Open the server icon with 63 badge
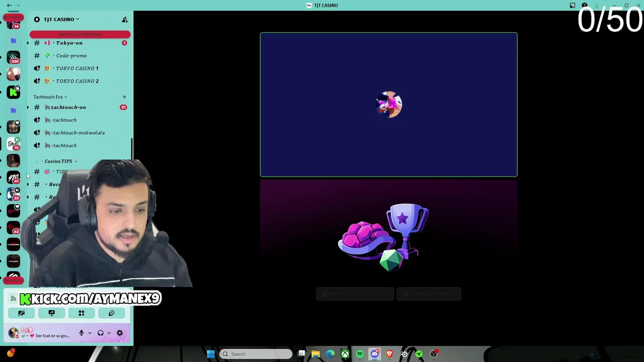This screenshot has width=644, height=362. click(x=14, y=228)
